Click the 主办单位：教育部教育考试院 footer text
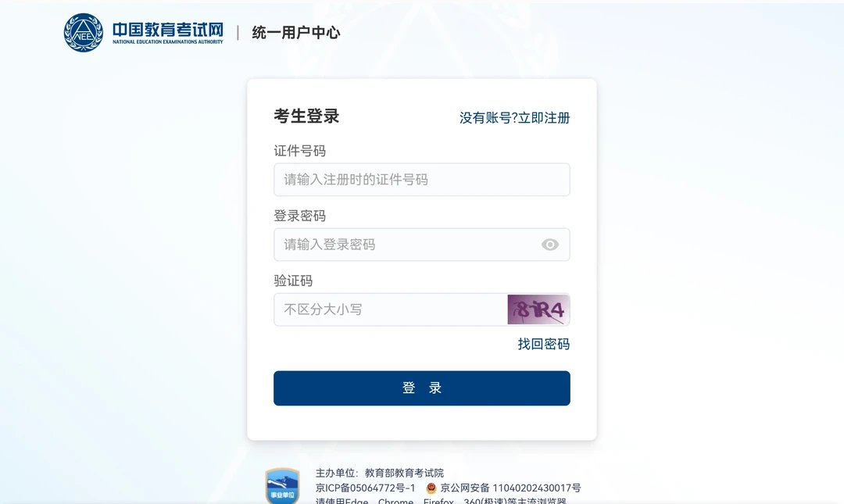Viewport: 844px width, 504px height. point(380,473)
